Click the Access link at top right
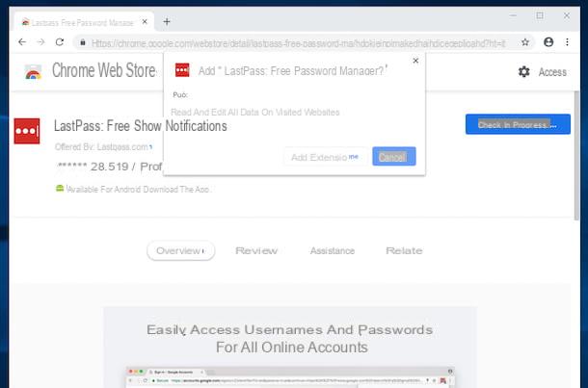The image size is (588, 388). pos(552,72)
